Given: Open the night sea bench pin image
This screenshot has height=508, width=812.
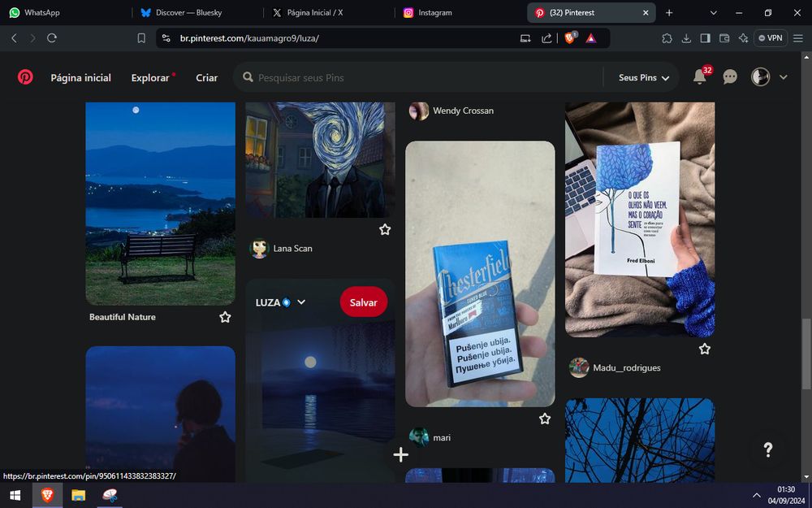Looking at the screenshot, I should coord(161,204).
